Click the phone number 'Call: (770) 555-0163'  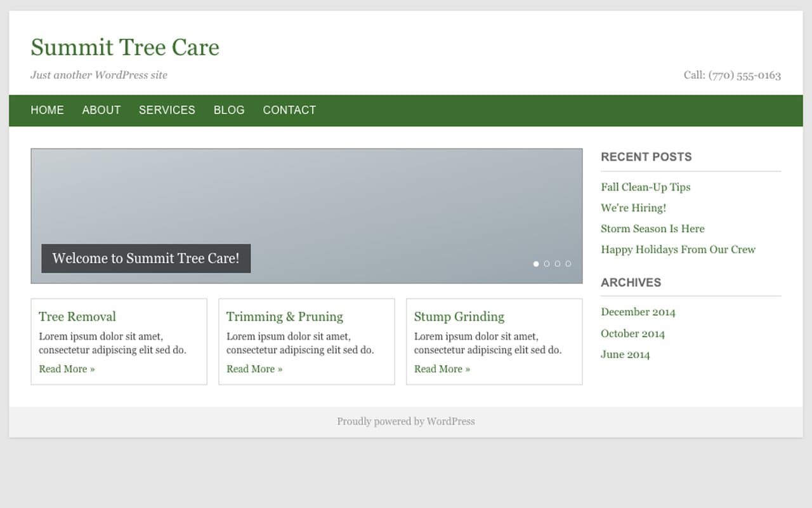pos(733,75)
